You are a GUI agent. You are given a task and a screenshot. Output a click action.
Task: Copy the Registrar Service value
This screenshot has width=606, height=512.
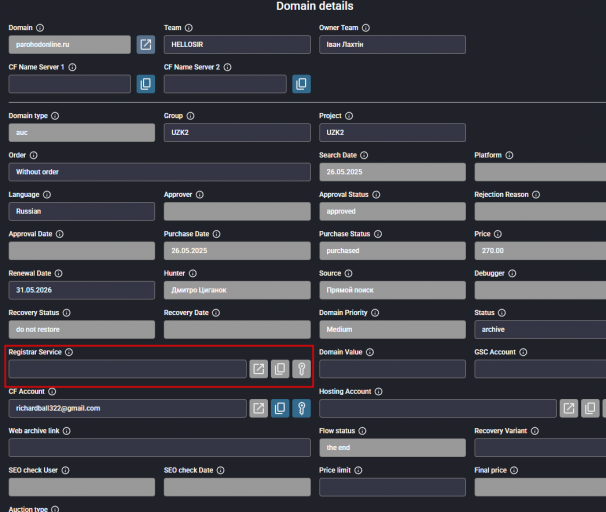(280, 369)
